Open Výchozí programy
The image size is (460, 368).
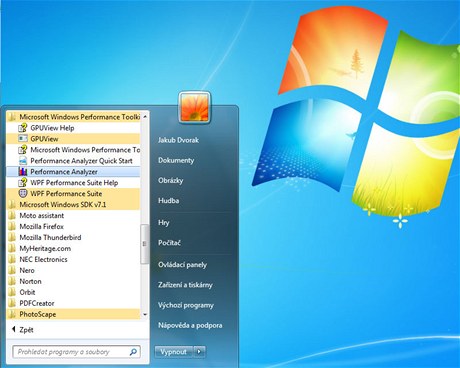[186, 305]
